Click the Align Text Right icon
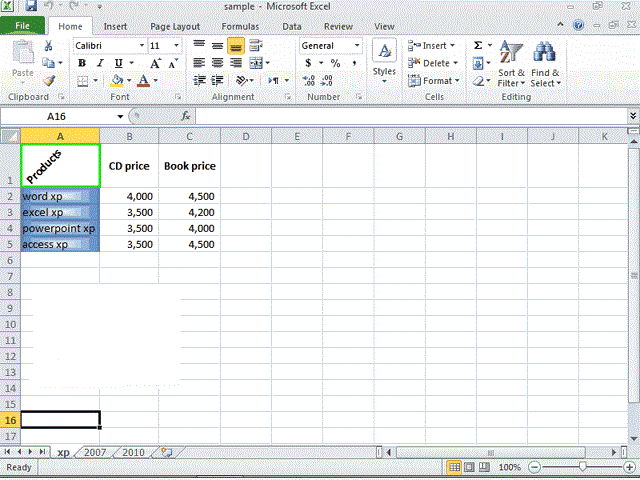 point(236,63)
